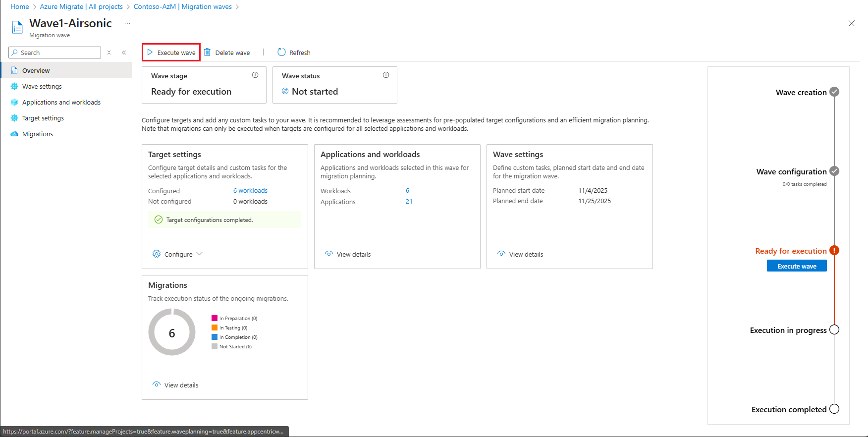View details for Applications and workloads card
Viewport: 868px width, 437px height.
[348, 254]
